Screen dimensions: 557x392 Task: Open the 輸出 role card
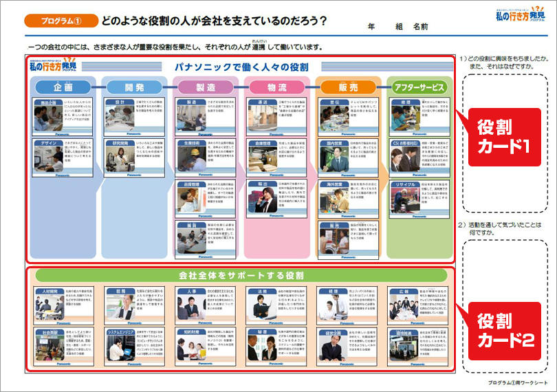[x=276, y=199]
